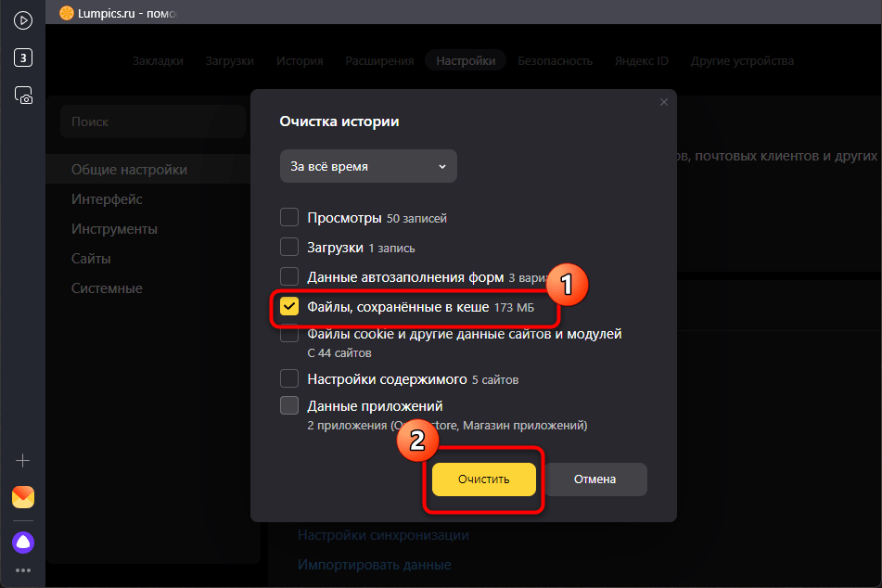Image resolution: width=882 pixels, height=588 pixels.
Task: Open the Яндекс ID tab
Action: tap(642, 61)
